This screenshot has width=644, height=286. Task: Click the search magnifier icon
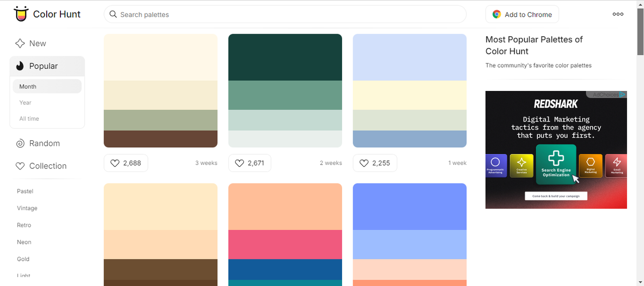point(113,14)
